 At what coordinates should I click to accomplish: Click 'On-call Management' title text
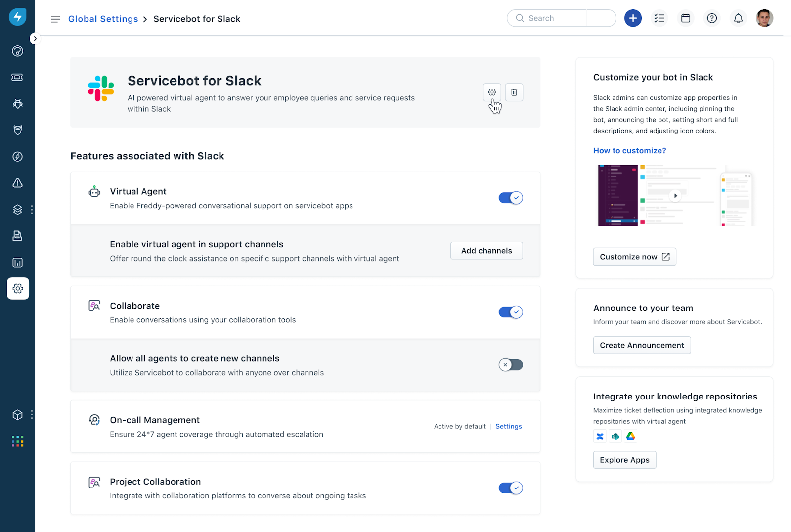(155, 420)
